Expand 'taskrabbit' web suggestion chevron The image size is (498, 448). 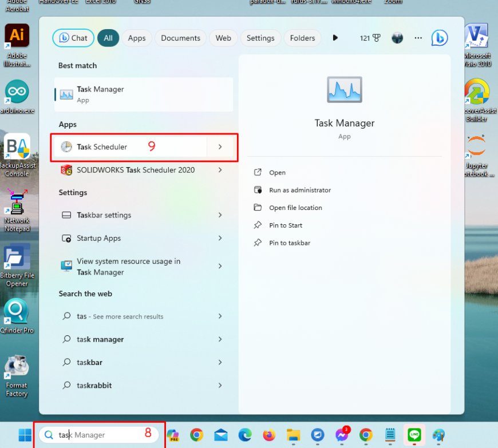click(220, 386)
